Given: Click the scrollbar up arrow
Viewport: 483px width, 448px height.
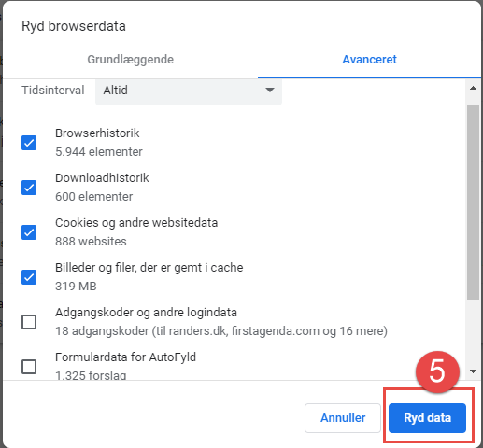Looking at the screenshot, I should (x=473, y=88).
